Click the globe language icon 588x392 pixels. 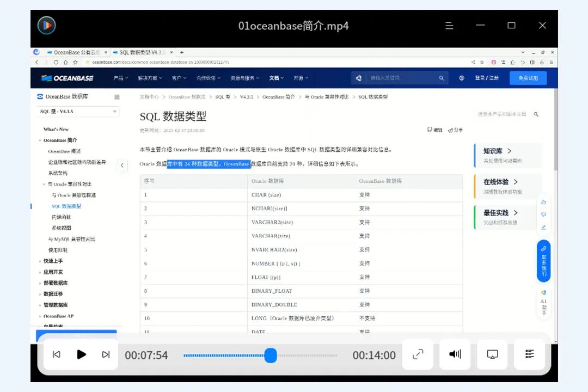[462, 78]
